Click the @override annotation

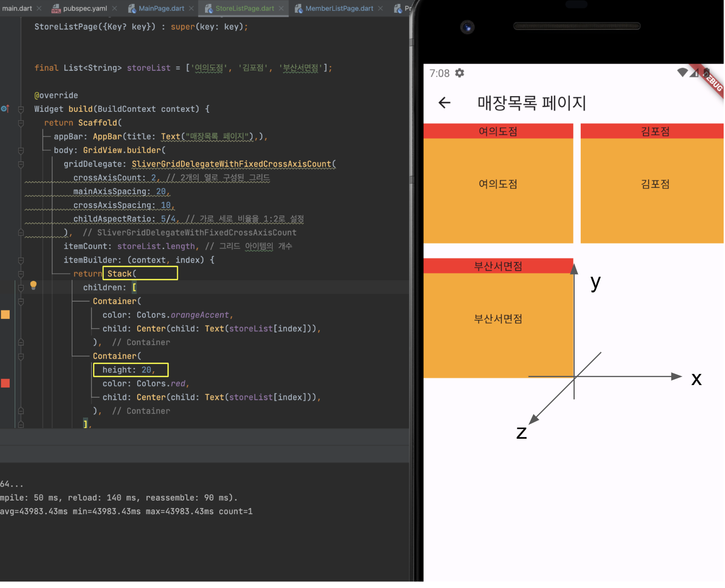[x=56, y=95]
